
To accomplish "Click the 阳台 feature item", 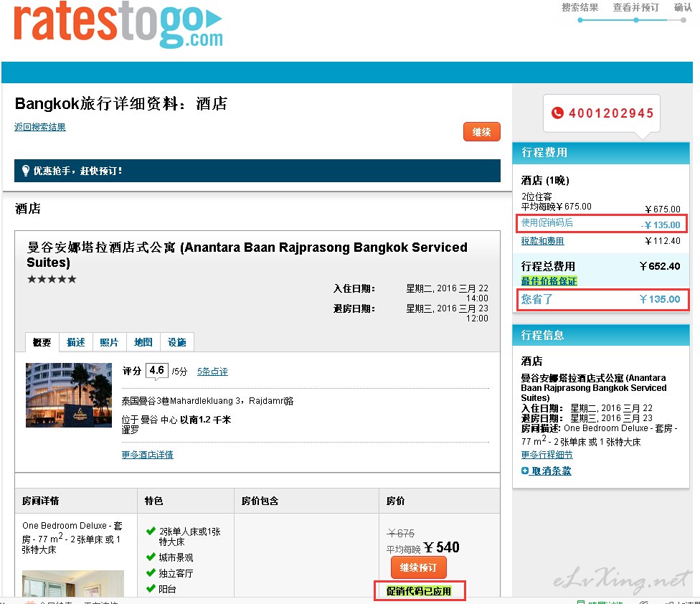I will 167,589.
